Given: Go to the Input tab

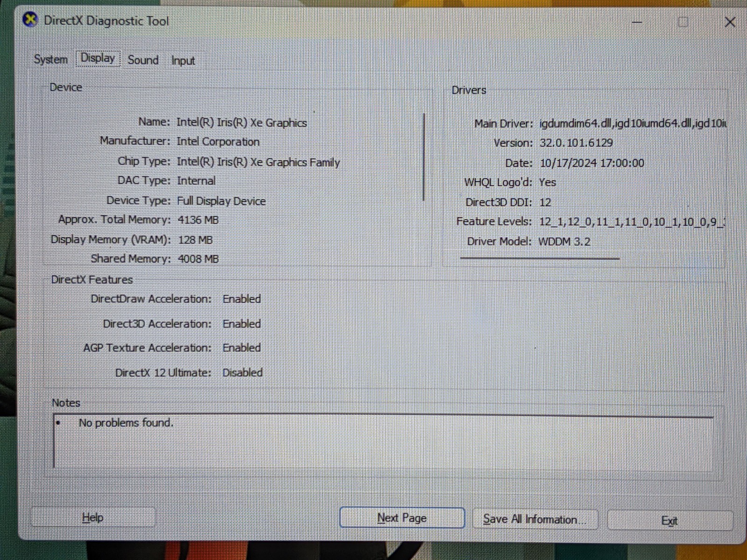Looking at the screenshot, I should [x=183, y=61].
